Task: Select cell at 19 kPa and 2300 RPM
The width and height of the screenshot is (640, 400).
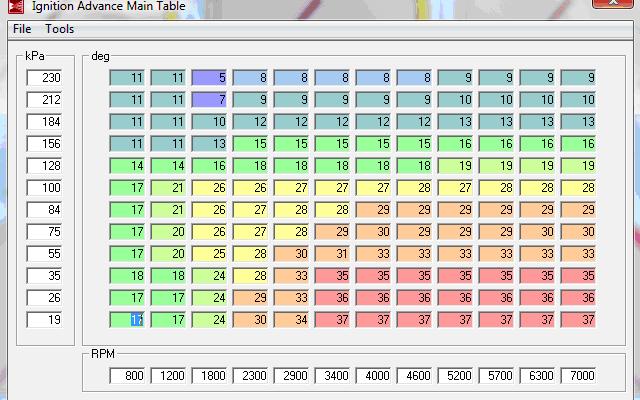Action: coord(250,320)
